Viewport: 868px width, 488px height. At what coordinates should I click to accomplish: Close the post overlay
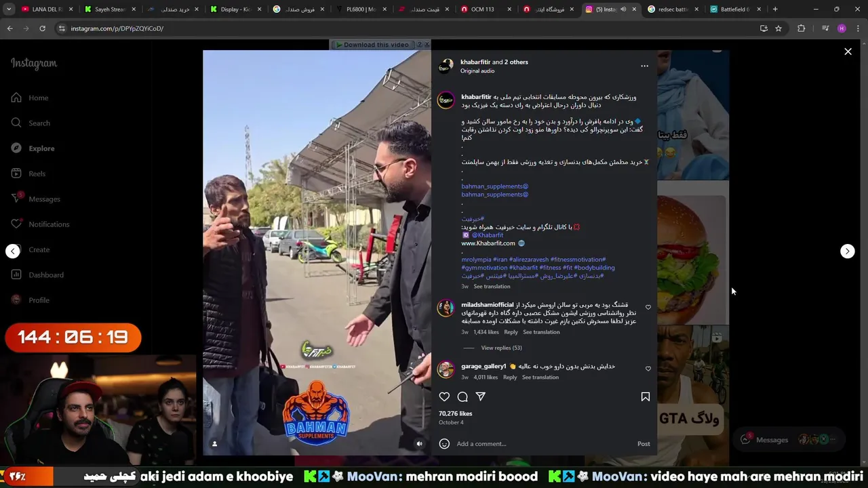point(848,52)
